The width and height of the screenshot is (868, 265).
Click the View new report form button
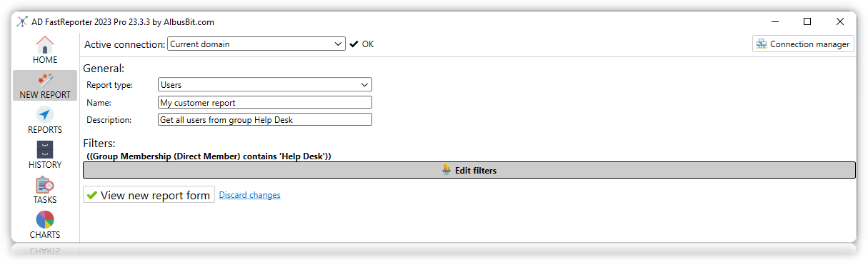pos(149,195)
